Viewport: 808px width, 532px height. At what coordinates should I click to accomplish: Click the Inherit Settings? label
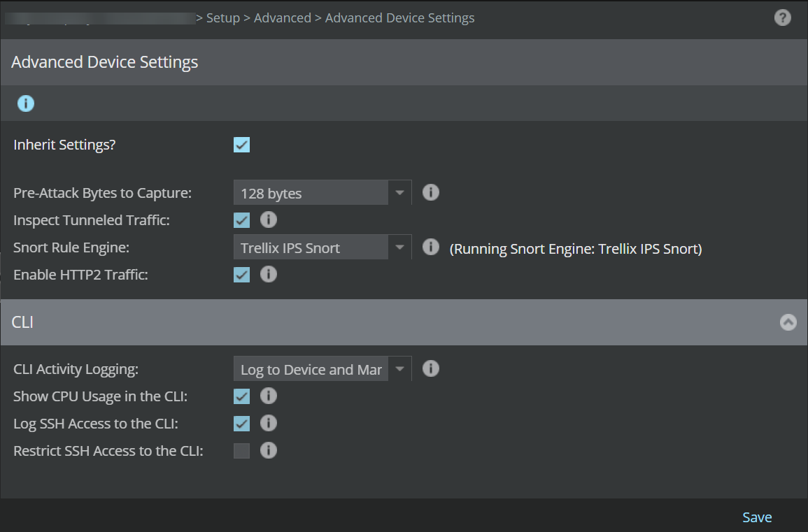pos(64,145)
